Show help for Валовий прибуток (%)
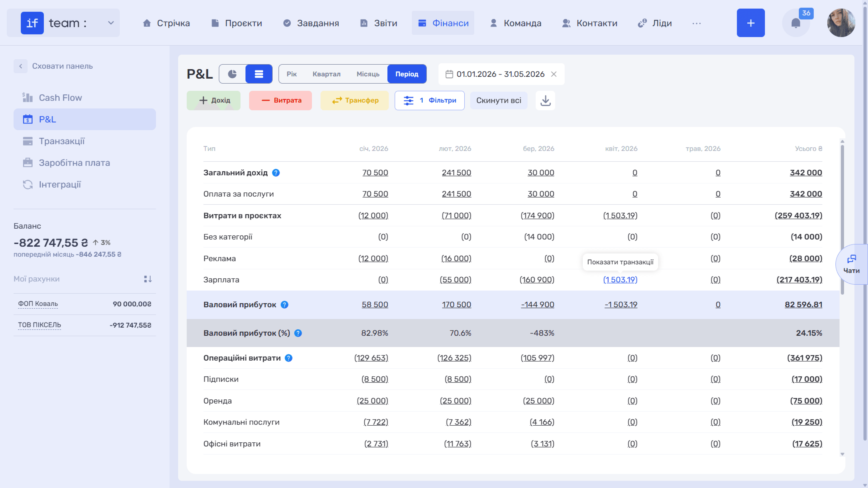Screen dimensions: 868x488 pyautogui.click(x=298, y=333)
